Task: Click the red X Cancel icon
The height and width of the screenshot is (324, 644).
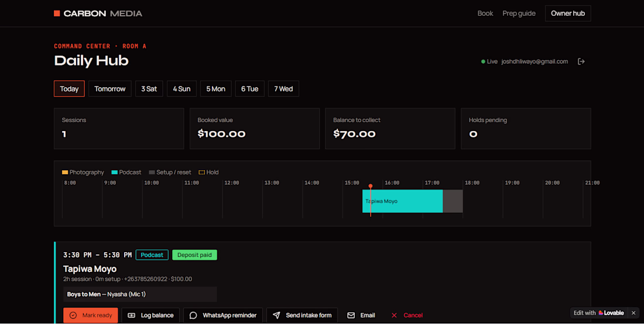Action: [394, 315]
